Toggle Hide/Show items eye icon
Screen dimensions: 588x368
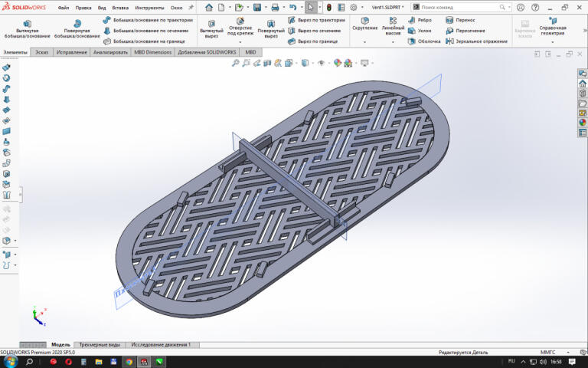[x=321, y=63]
